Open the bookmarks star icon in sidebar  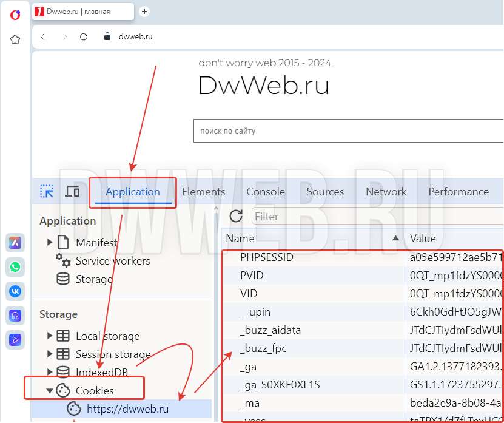click(15, 39)
